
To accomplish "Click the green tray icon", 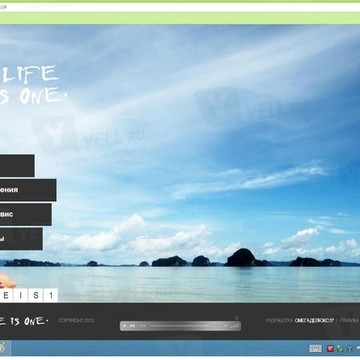I will tap(340, 349).
